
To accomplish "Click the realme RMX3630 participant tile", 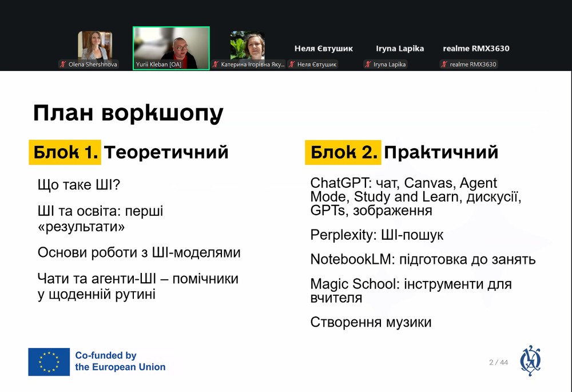I will click(x=476, y=49).
